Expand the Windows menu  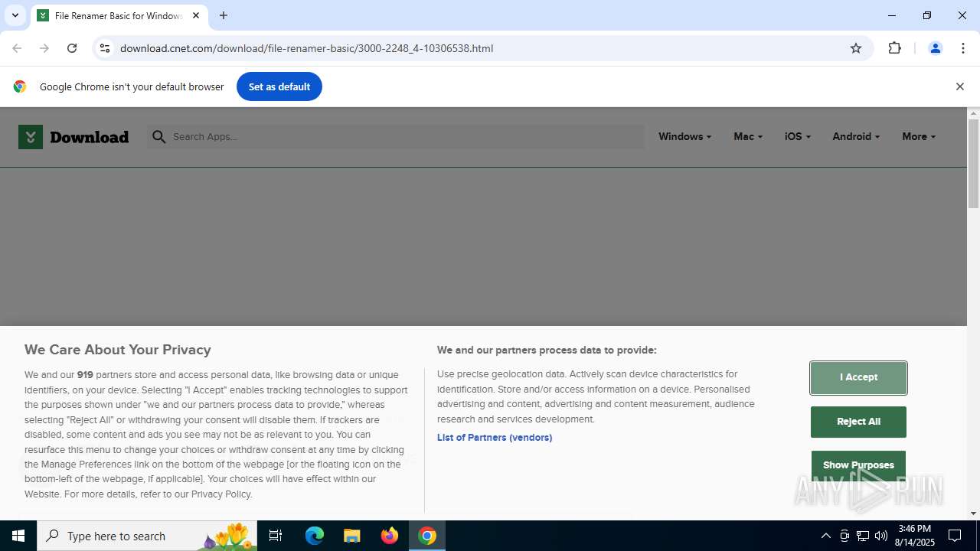coord(684,136)
